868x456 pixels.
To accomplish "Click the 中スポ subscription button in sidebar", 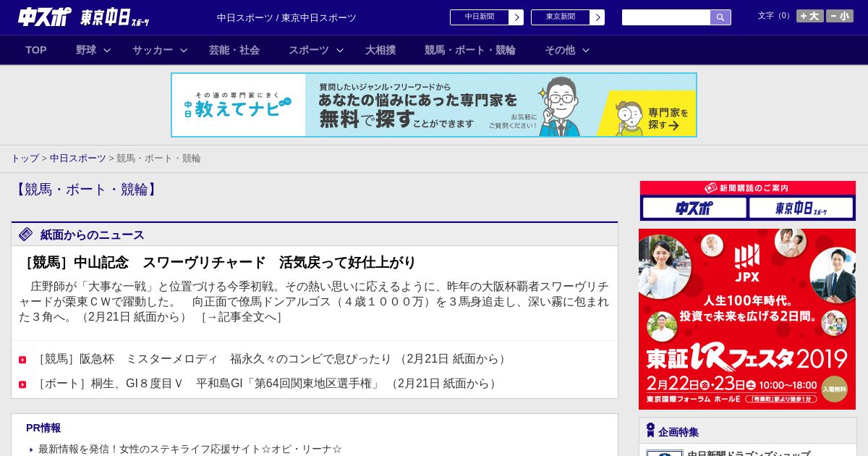I will tap(694, 208).
